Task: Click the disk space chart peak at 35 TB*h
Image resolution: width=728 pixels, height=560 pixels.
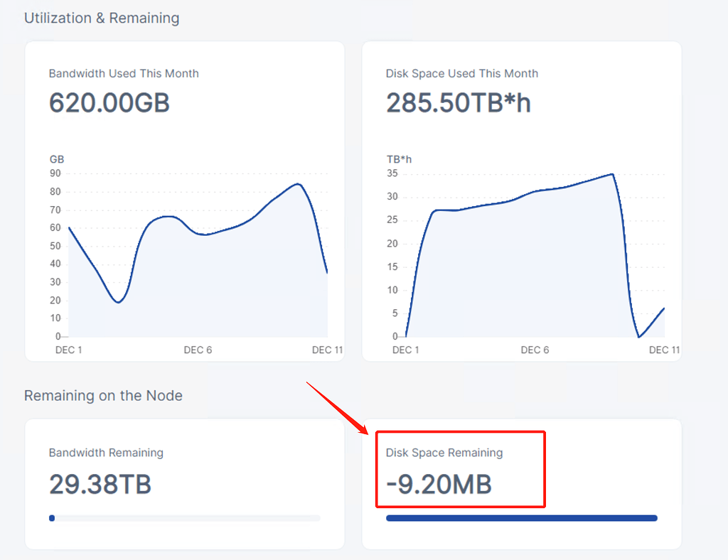Action: [611, 174]
